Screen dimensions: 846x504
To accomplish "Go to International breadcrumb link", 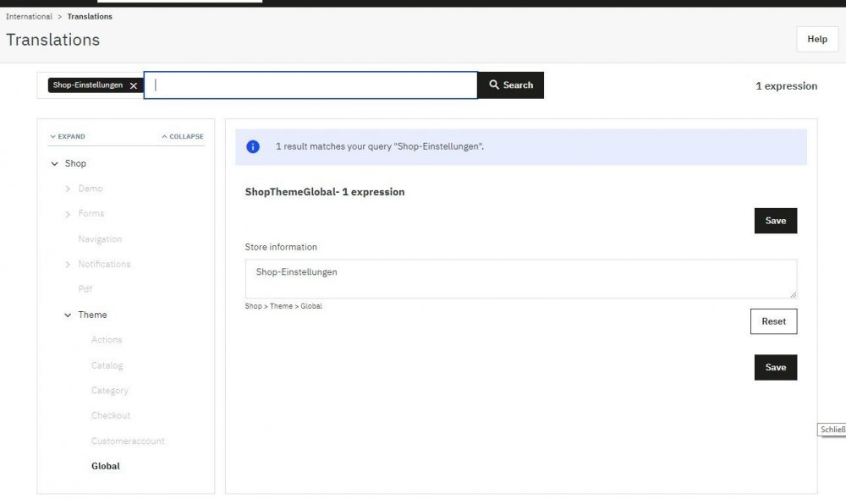I will coord(29,17).
